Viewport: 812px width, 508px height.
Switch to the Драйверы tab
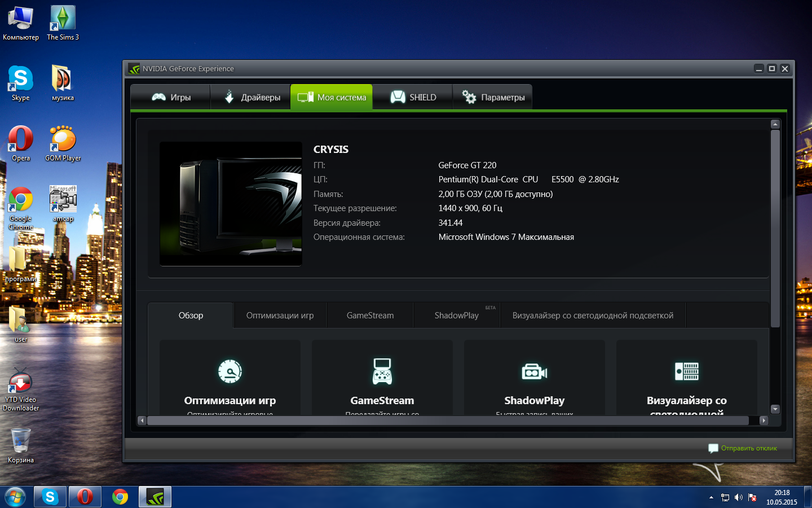tap(250, 97)
